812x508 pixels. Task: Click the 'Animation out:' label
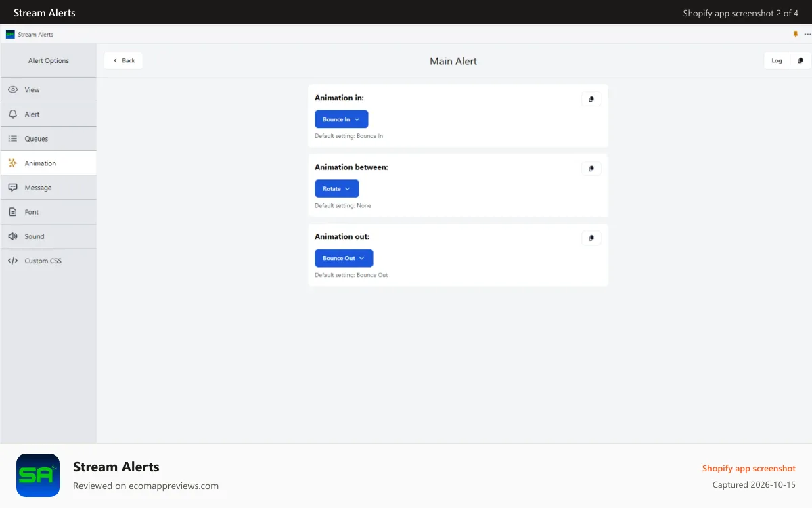click(x=342, y=236)
